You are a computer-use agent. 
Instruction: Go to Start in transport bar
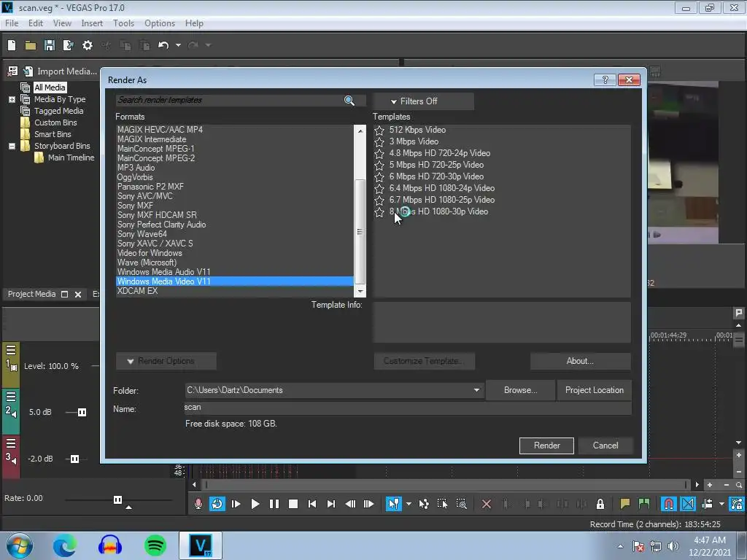[312, 504]
